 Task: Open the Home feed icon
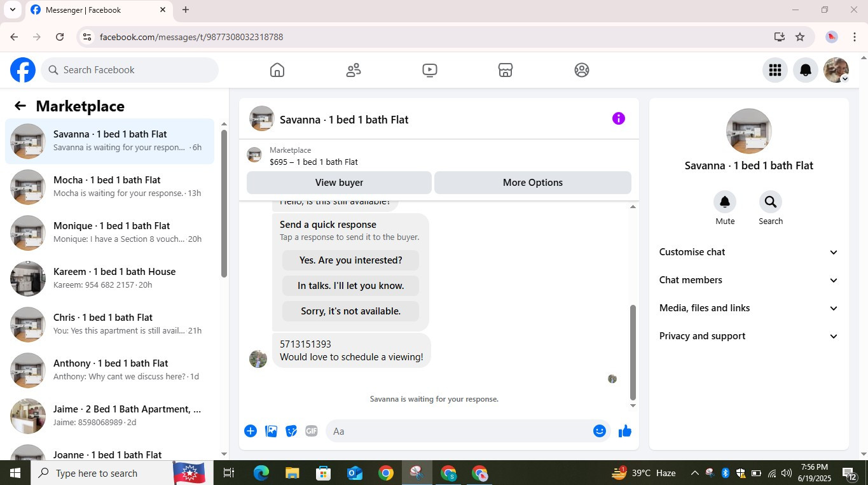tap(277, 70)
